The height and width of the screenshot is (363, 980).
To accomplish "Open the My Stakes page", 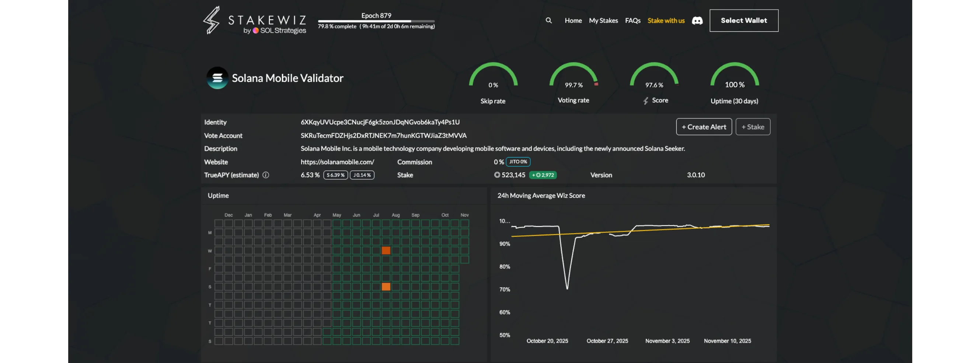I will click(x=603, y=21).
